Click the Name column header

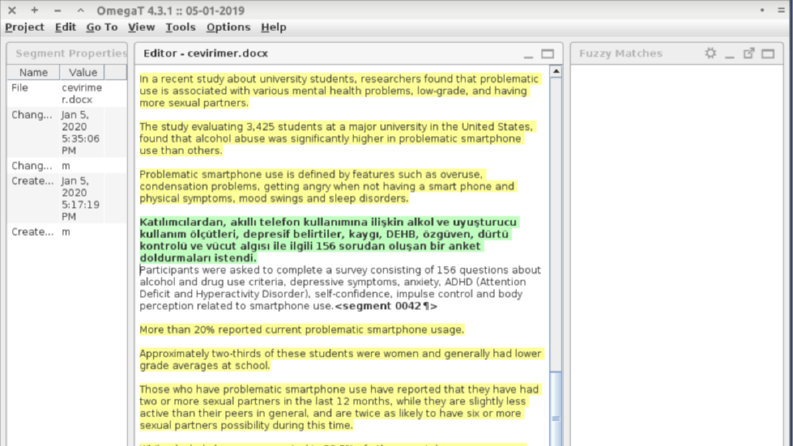click(33, 72)
